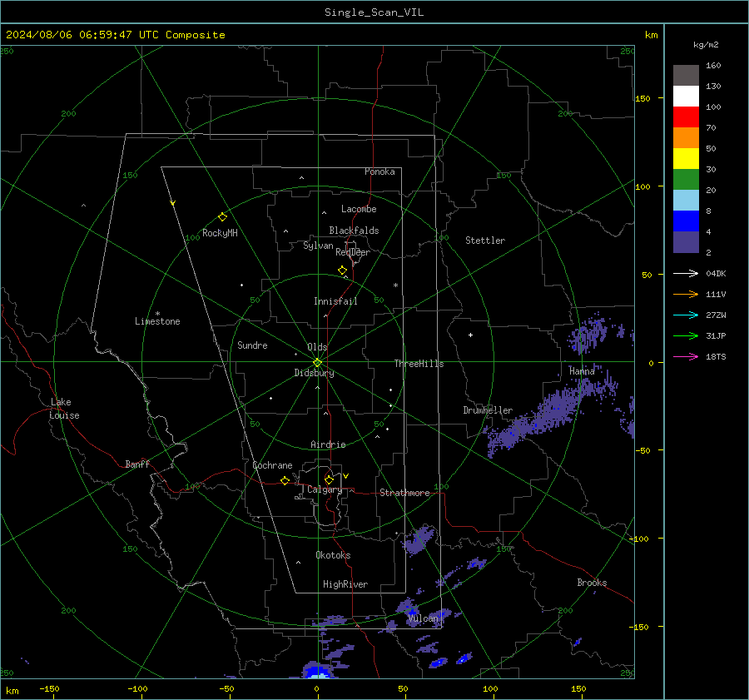Screen dimensions: 749x700
Task: Click the red 70-100 color swatch
Action: point(686,117)
